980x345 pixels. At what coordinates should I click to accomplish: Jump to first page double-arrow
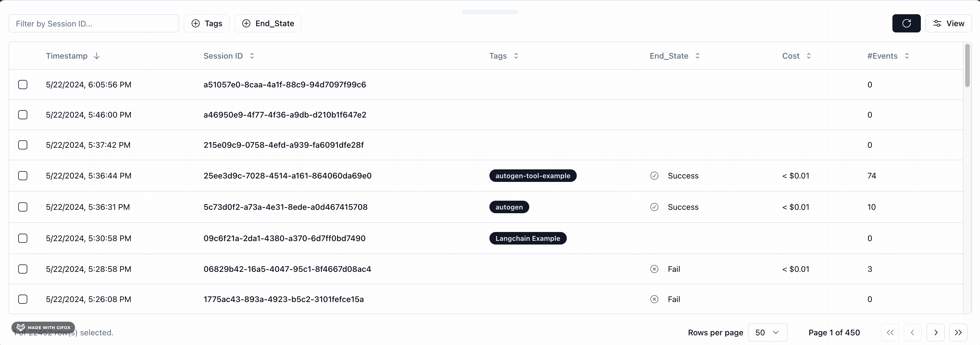point(890,332)
